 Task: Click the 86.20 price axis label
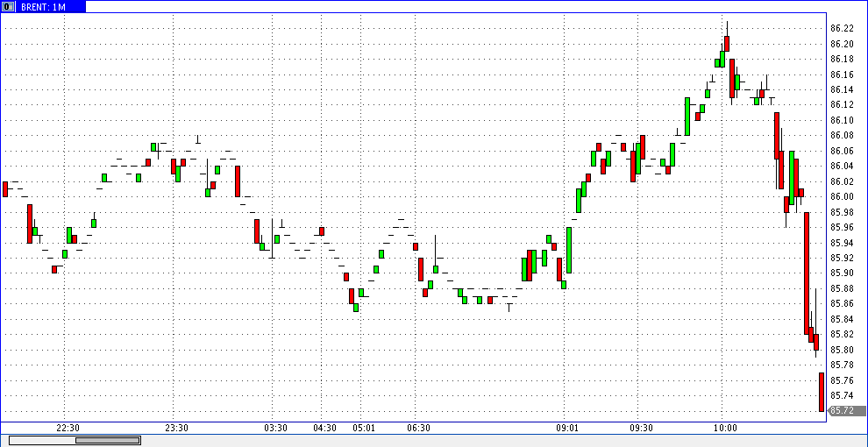point(842,44)
